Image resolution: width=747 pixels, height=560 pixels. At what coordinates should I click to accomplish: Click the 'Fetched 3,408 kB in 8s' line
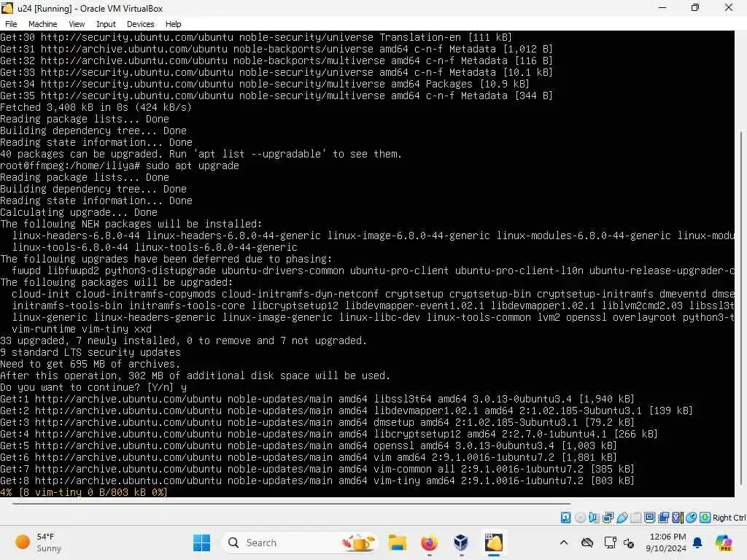click(96, 107)
